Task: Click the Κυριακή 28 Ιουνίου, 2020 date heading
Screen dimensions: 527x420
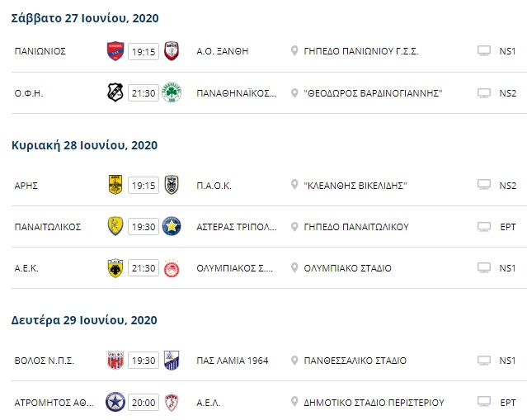Action: 84,145
